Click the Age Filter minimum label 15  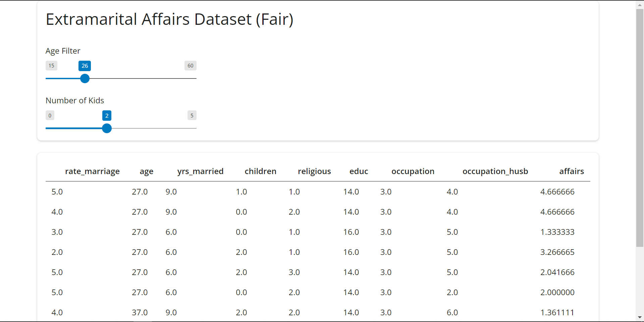(51, 66)
